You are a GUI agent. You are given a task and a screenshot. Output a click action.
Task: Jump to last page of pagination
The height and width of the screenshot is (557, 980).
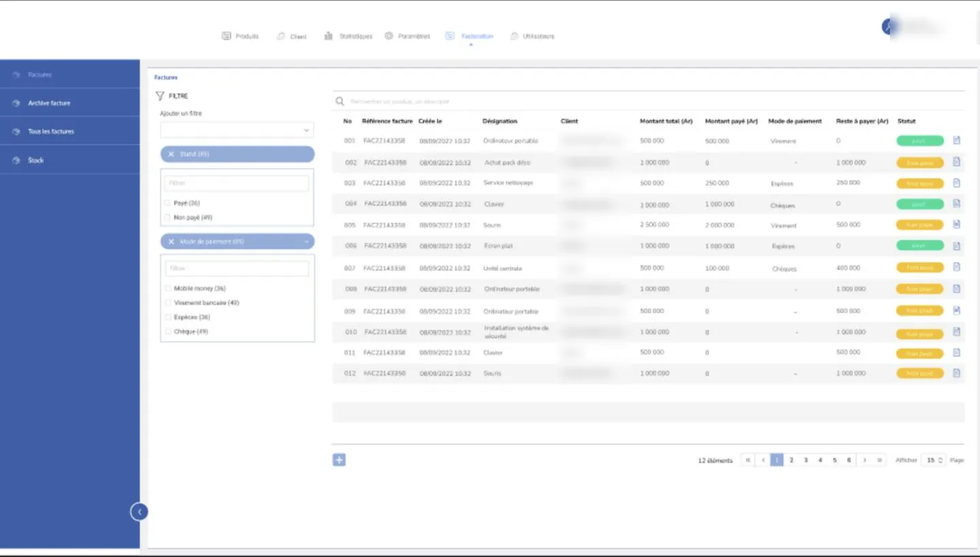click(879, 460)
